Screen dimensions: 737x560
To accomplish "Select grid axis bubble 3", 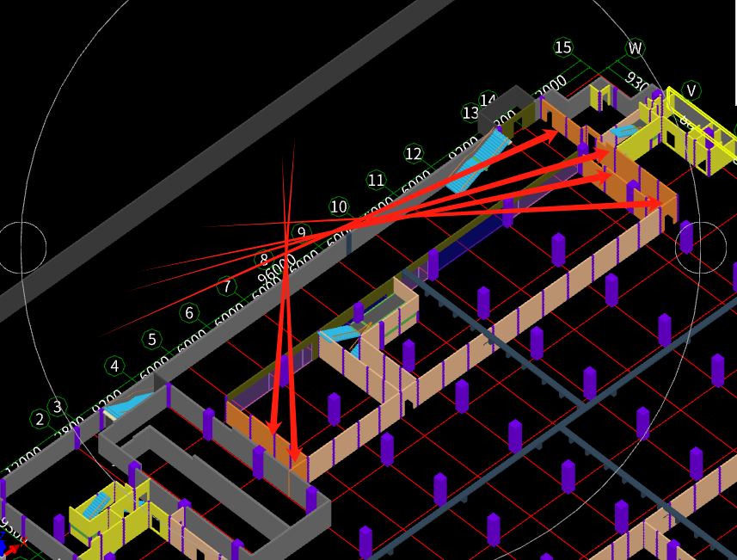I will tap(58, 406).
